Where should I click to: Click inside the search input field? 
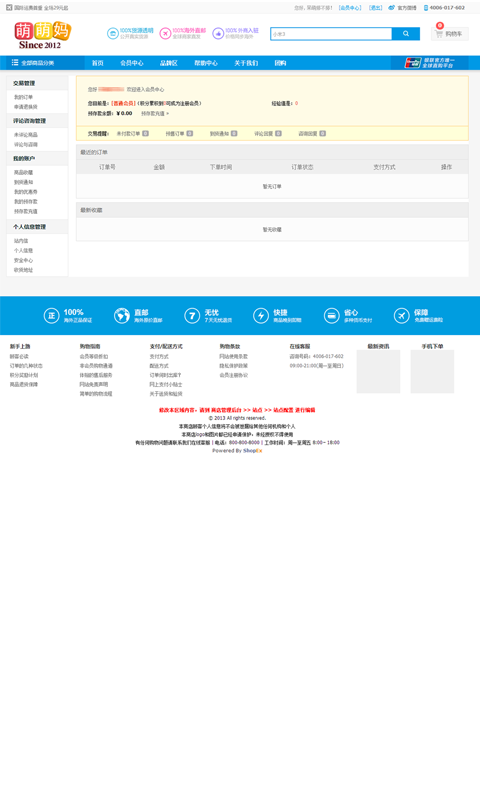point(331,34)
